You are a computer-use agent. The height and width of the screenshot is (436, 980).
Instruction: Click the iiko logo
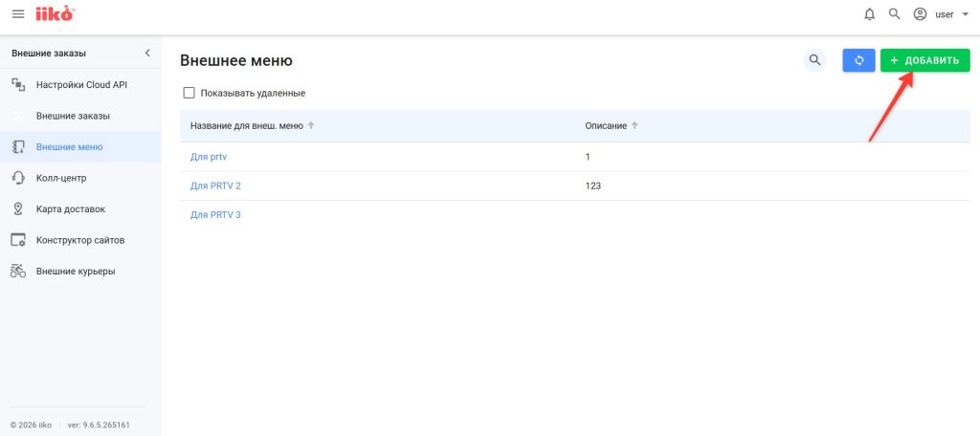(x=56, y=14)
